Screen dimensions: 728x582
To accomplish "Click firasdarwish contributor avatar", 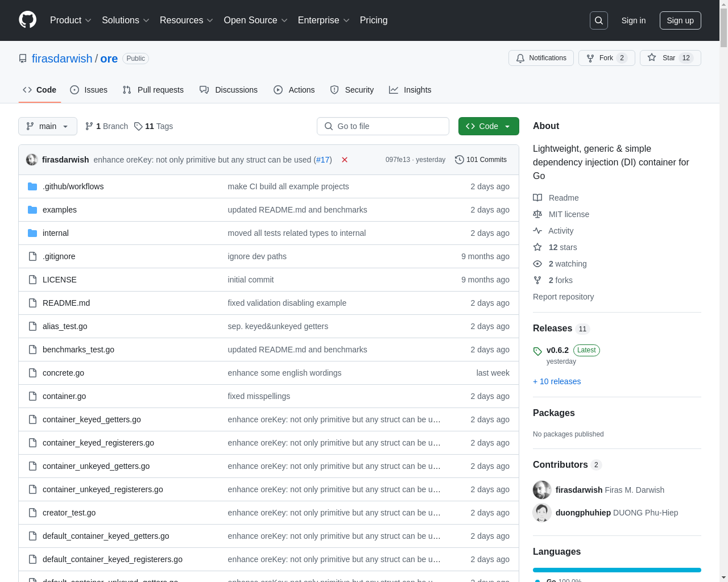I will pyautogui.click(x=542, y=490).
